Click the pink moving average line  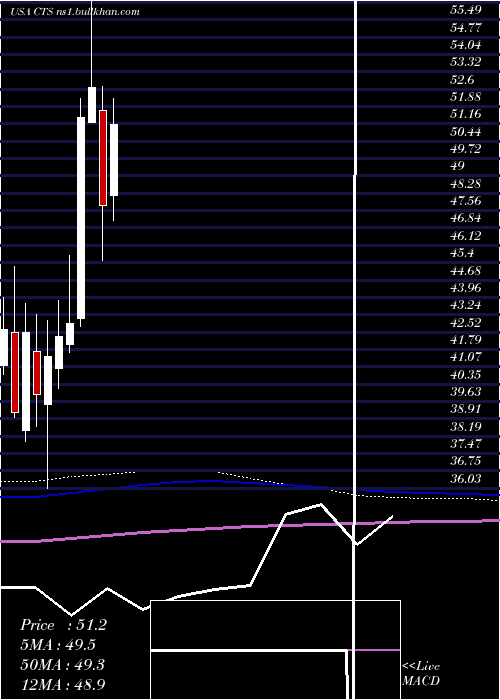[250, 527]
